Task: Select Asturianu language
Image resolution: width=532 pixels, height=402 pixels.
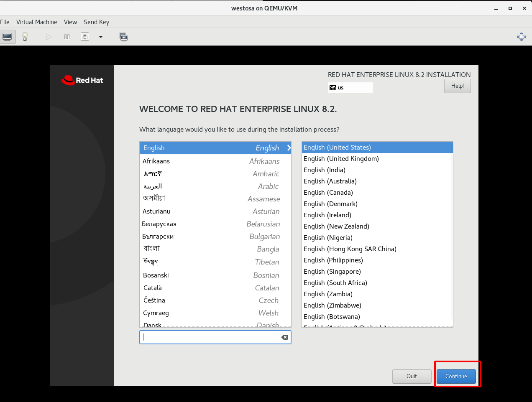Action: (215, 211)
